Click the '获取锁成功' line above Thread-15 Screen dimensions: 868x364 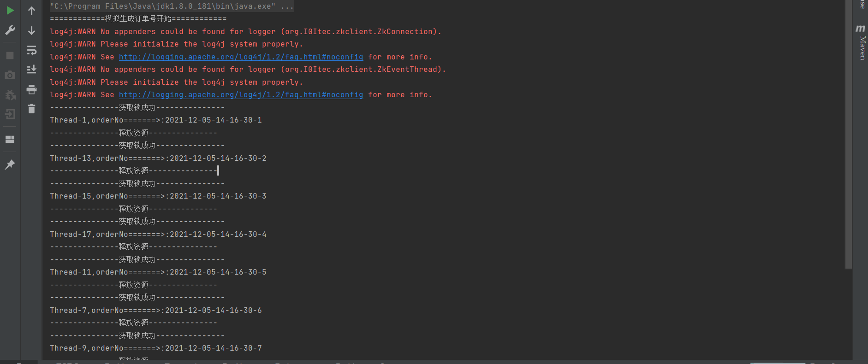[x=137, y=183]
